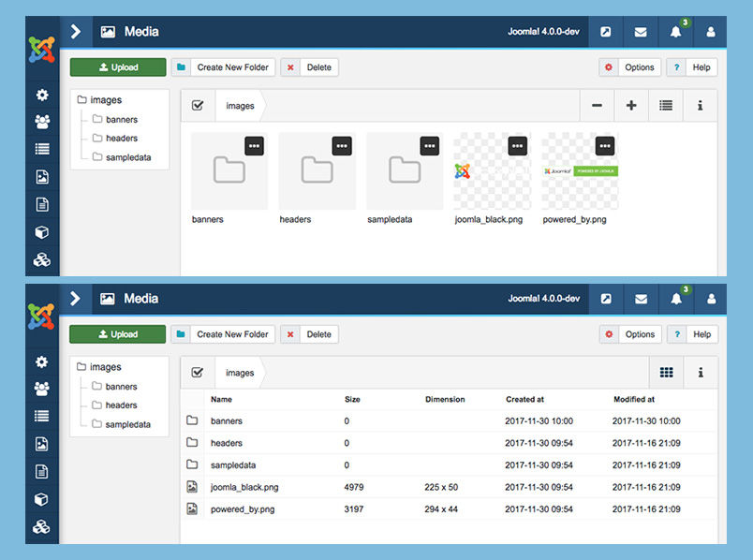Image resolution: width=753 pixels, height=560 pixels.
Task: Click Create New Folder in the list-view media manager
Action: pos(224,334)
